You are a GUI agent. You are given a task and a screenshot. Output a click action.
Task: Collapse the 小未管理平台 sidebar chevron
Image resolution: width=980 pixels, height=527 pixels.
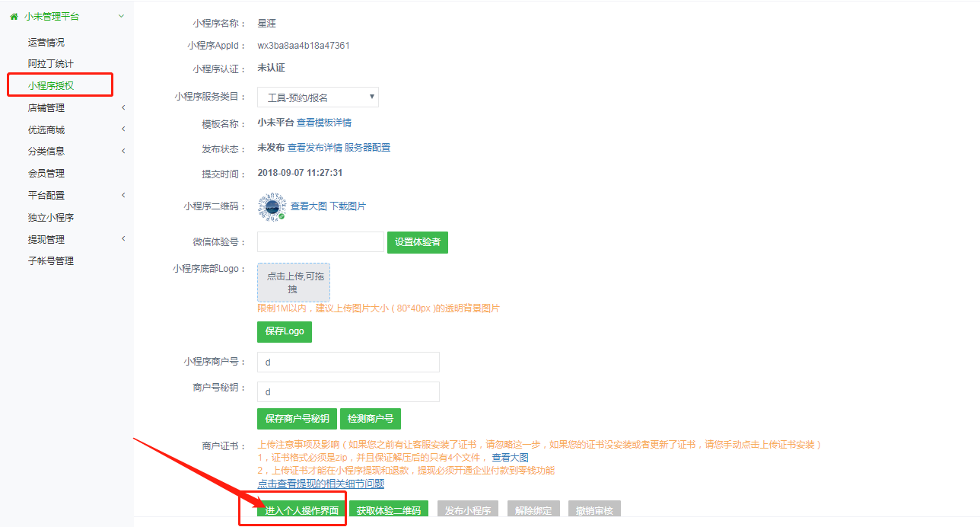pyautogui.click(x=122, y=16)
